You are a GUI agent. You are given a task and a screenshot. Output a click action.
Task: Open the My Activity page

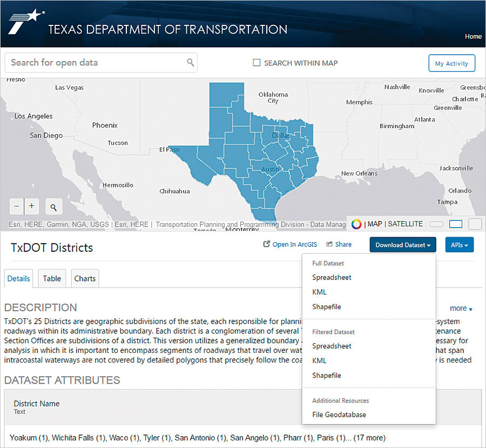(x=451, y=63)
